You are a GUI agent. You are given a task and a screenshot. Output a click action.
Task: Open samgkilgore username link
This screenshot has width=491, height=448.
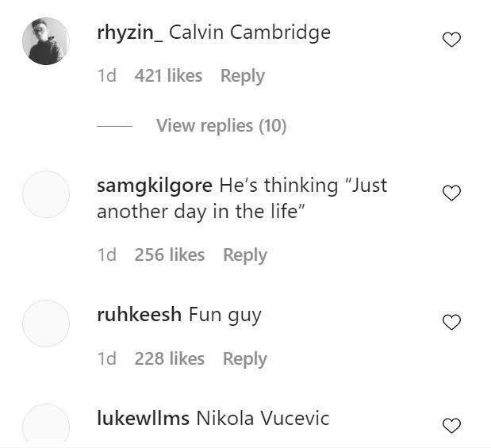[x=154, y=186]
